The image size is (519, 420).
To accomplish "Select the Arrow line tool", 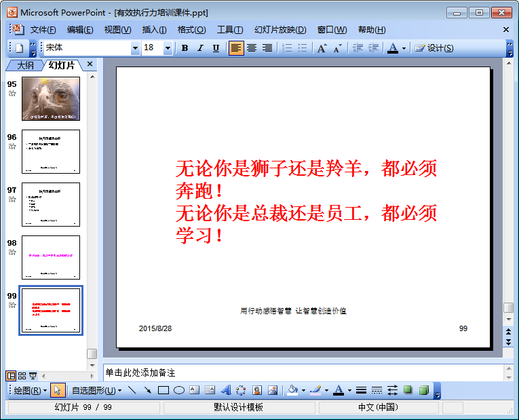I will [x=148, y=390].
